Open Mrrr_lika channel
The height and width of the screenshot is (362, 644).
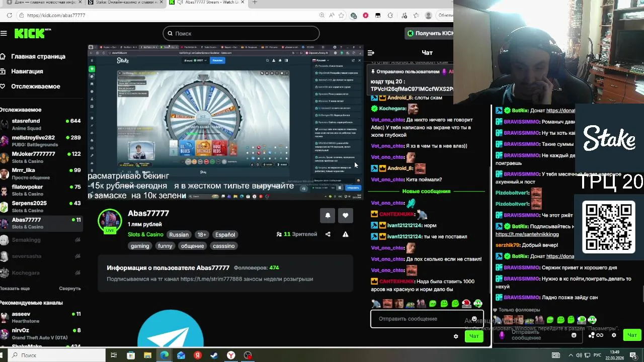coord(40,173)
